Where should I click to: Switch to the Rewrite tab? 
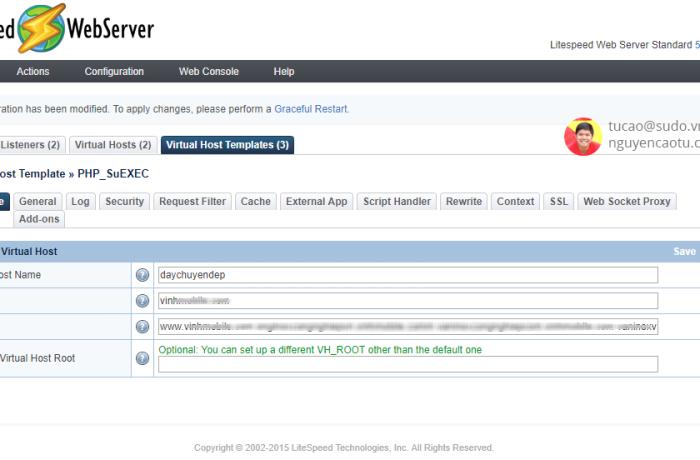(x=464, y=202)
